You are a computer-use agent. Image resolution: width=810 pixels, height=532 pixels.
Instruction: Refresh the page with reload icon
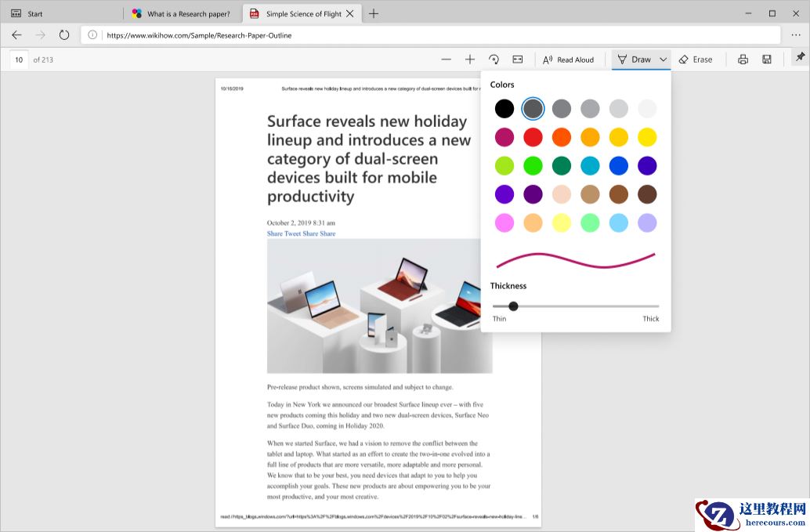point(64,35)
